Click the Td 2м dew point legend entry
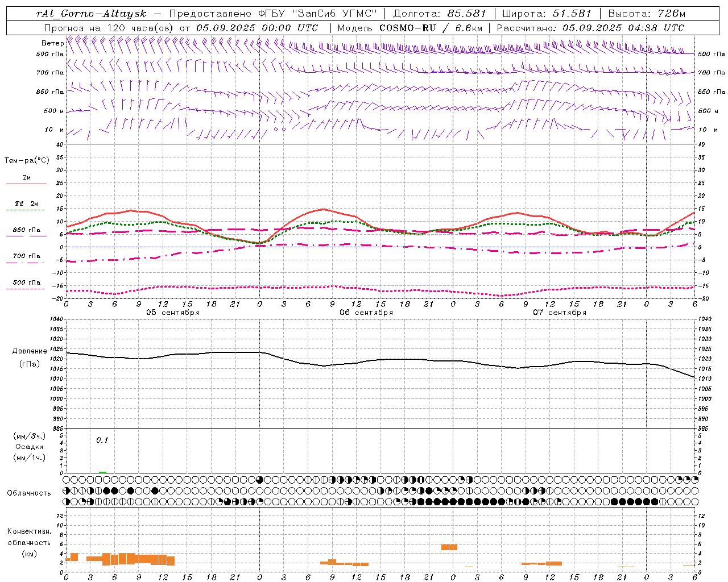 pyautogui.click(x=27, y=203)
